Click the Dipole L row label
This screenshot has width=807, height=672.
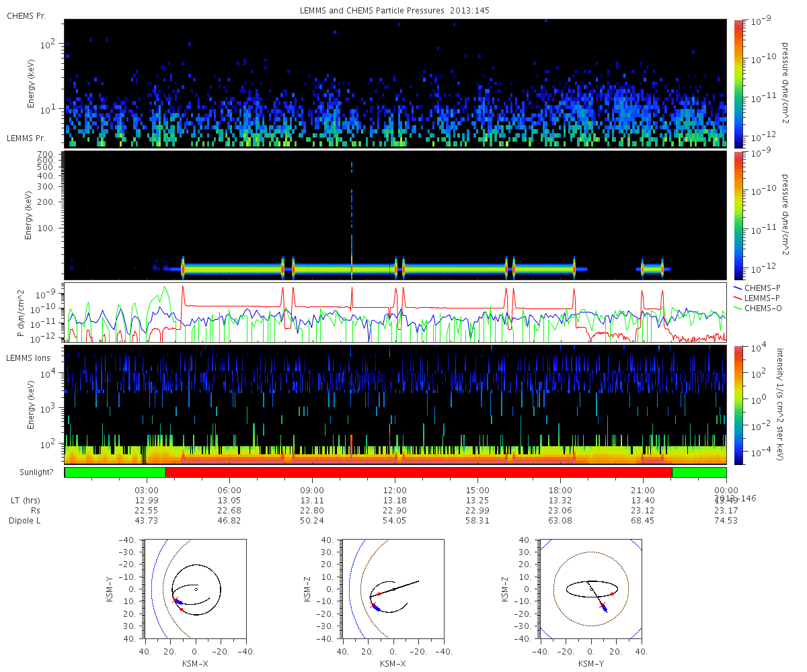[24, 521]
